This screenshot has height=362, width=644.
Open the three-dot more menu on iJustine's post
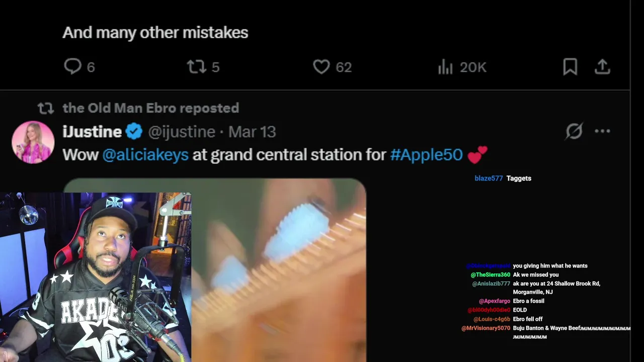point(602,131)
